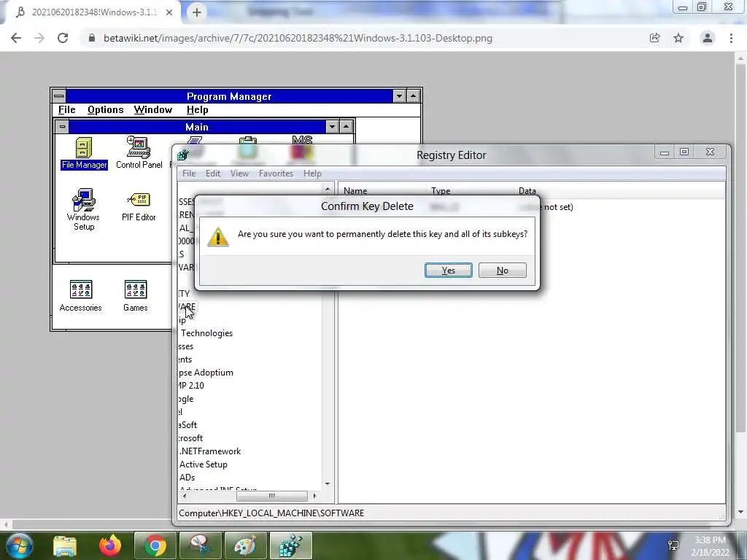Open Favorites menu in Registry Editor
This screenshot has width=747, height=560.
pos(276,174)
